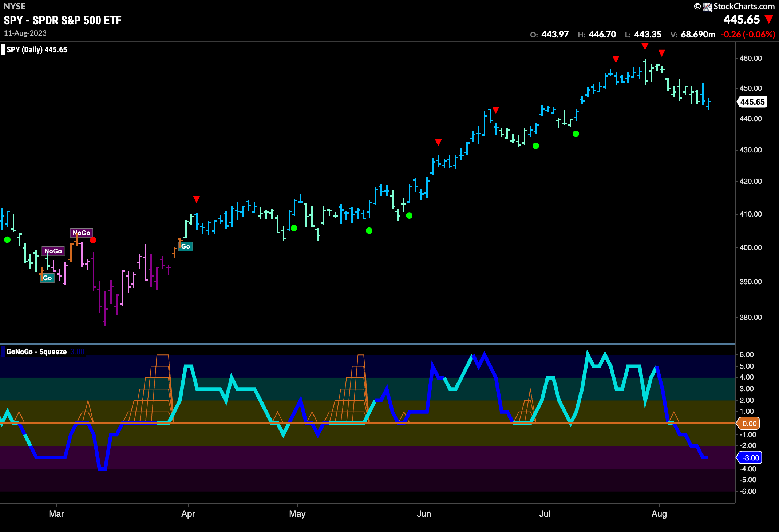This screenshot has height=532, width=779.
Task: Click the Aug month label on time axis
Action: pos(659,514)
